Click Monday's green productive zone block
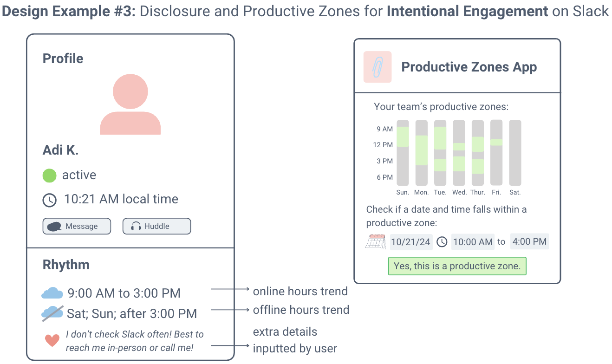This screenshot has width=612, height=364. [x=421, y=150]
